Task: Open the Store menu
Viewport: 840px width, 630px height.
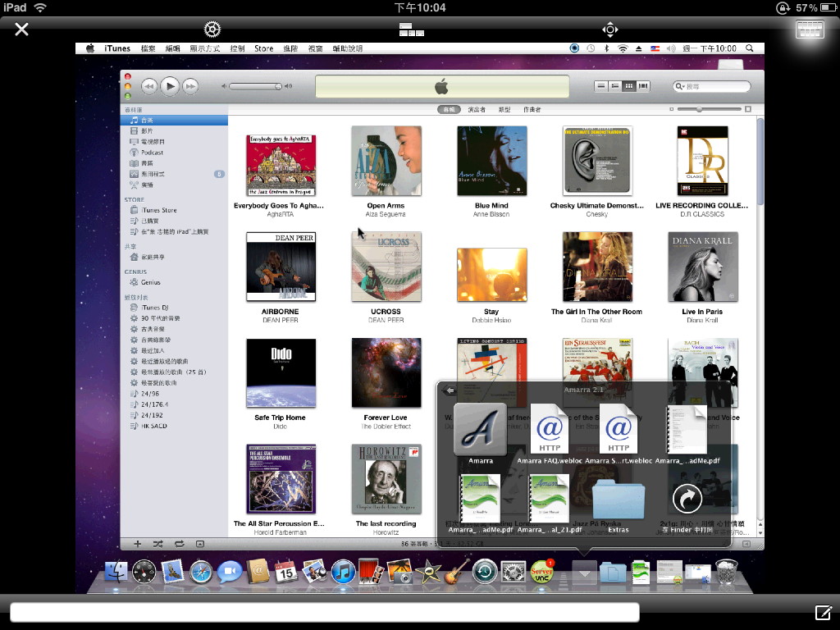Action: [x=263, y=48]
